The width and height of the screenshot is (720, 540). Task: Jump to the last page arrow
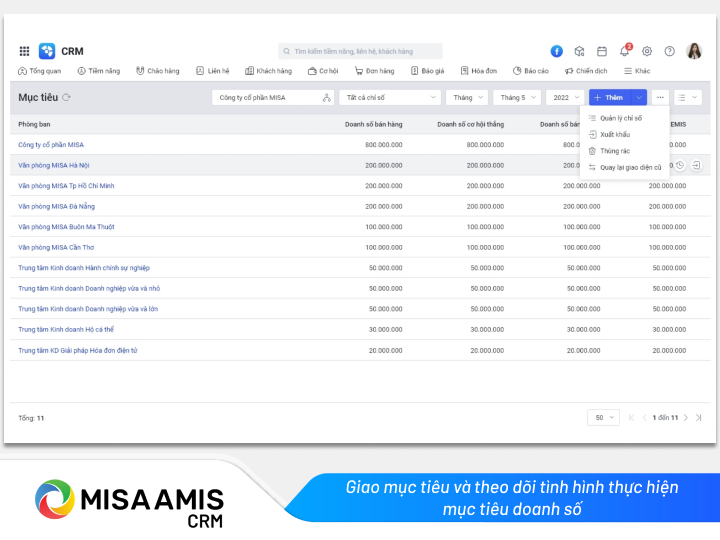click(698, 418)
